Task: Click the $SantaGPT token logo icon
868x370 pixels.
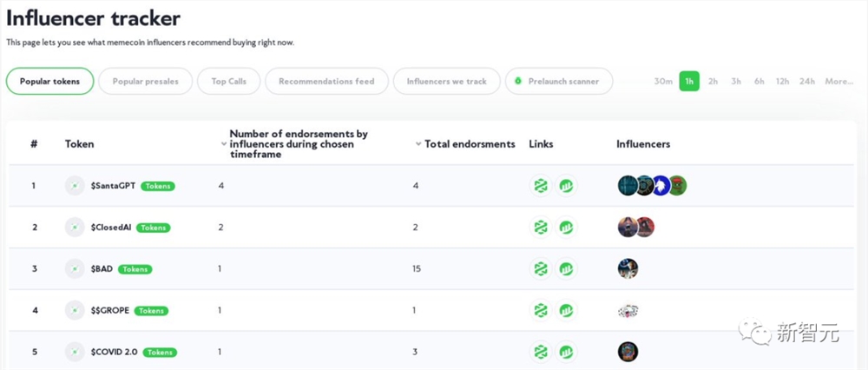Action: pos(75,186)
